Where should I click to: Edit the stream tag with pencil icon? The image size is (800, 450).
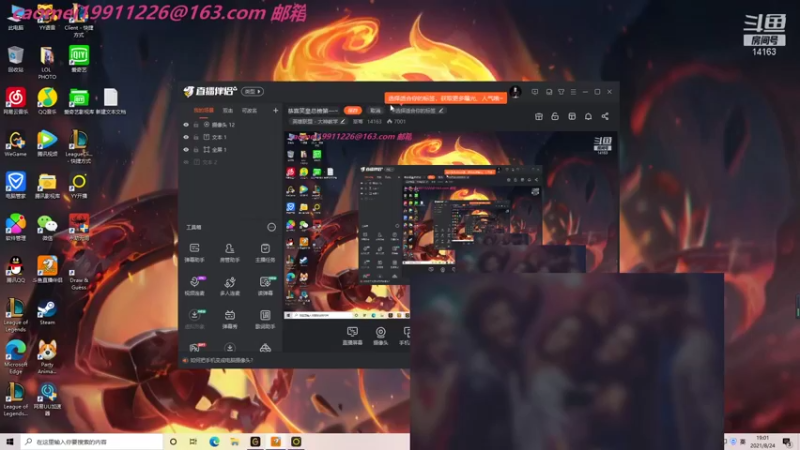[441, 110]
